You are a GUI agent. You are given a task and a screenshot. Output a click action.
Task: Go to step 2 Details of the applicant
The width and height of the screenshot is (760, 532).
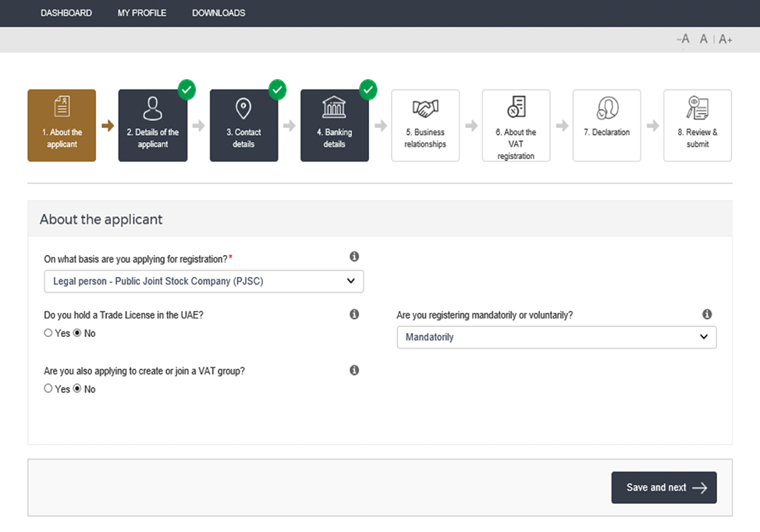tap(153, 126)
